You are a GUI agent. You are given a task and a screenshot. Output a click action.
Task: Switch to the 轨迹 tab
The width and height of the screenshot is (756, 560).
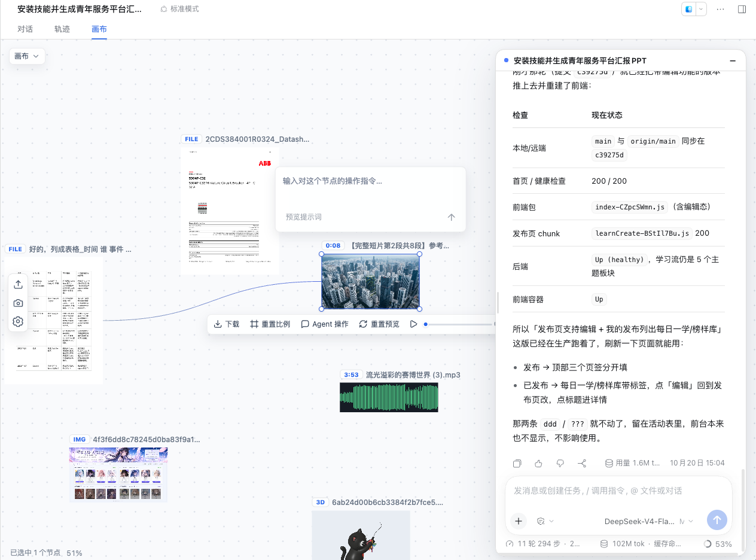(x=62, y=29)
